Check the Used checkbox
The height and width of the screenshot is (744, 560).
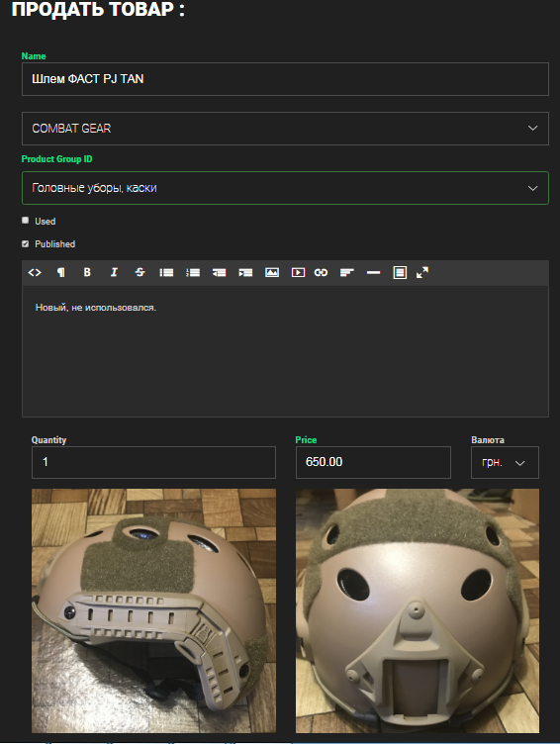(25, 221)
